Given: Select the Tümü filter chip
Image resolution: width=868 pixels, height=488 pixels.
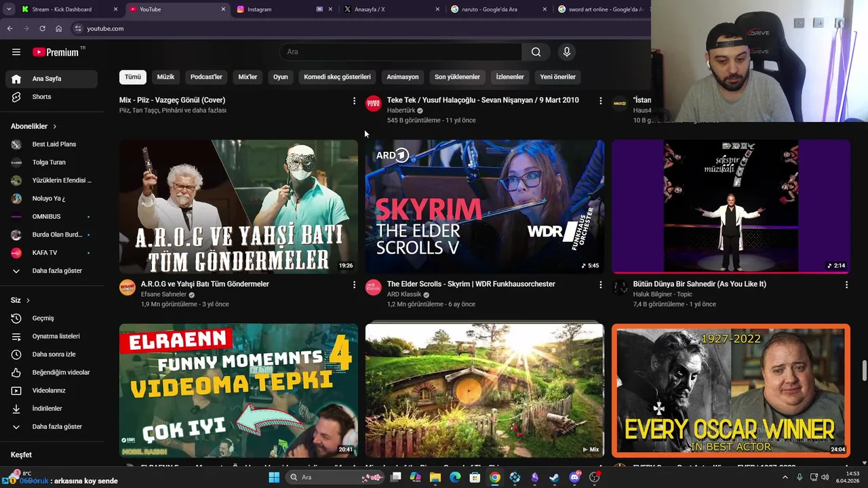Looking at the screenshot, I should (133, 77).
